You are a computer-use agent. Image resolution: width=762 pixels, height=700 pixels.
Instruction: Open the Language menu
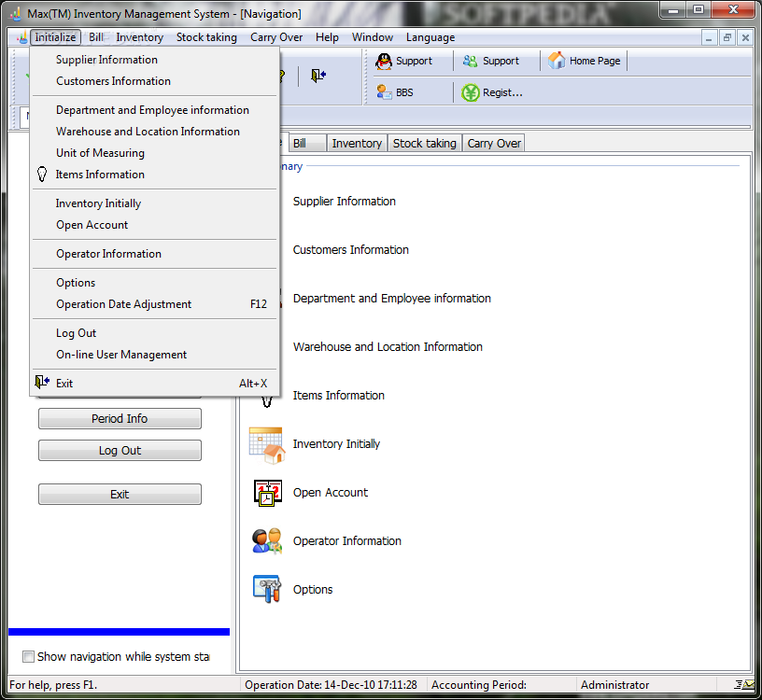tap(430, 37)
